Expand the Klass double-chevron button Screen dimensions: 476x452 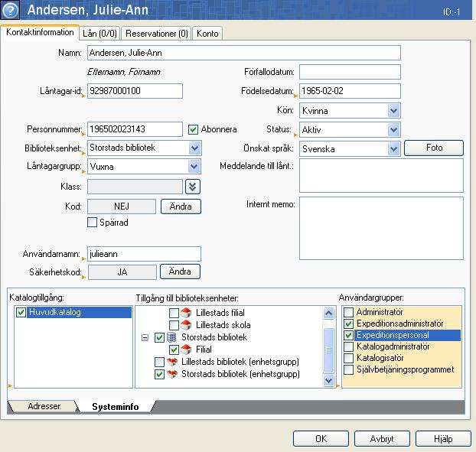pyautogui.click(x=193, y=187)
